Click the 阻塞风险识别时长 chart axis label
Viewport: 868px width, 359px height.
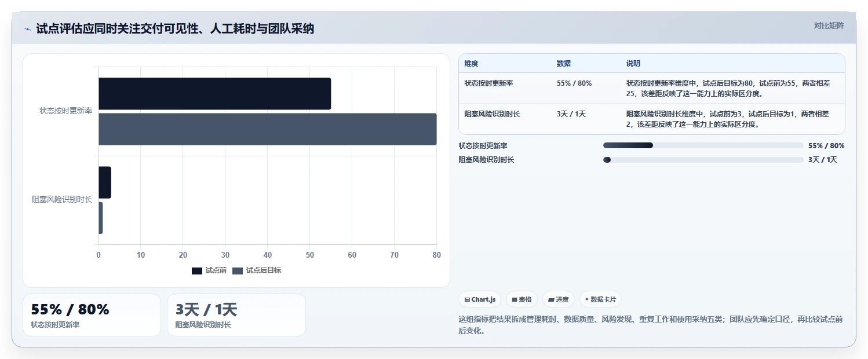(x=62, y=200)
